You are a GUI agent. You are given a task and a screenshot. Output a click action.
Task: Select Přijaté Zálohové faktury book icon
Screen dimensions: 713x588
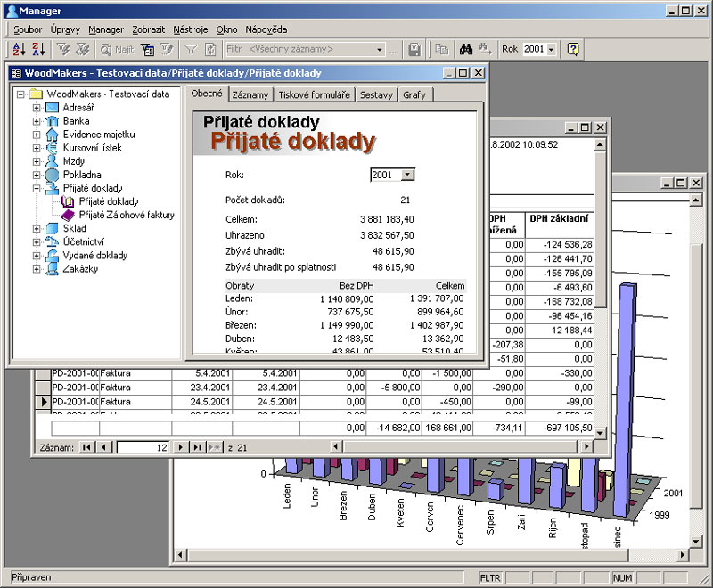tap(69, 215)
